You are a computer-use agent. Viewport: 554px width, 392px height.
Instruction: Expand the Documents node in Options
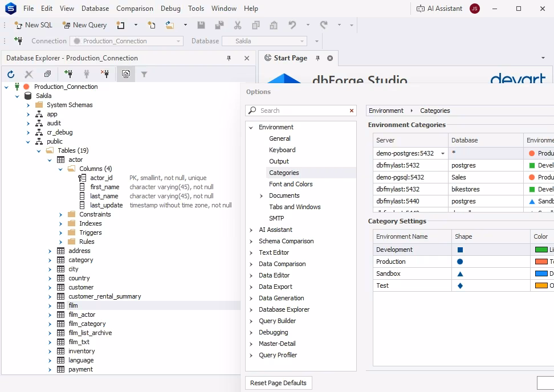[x=262, y=195]
